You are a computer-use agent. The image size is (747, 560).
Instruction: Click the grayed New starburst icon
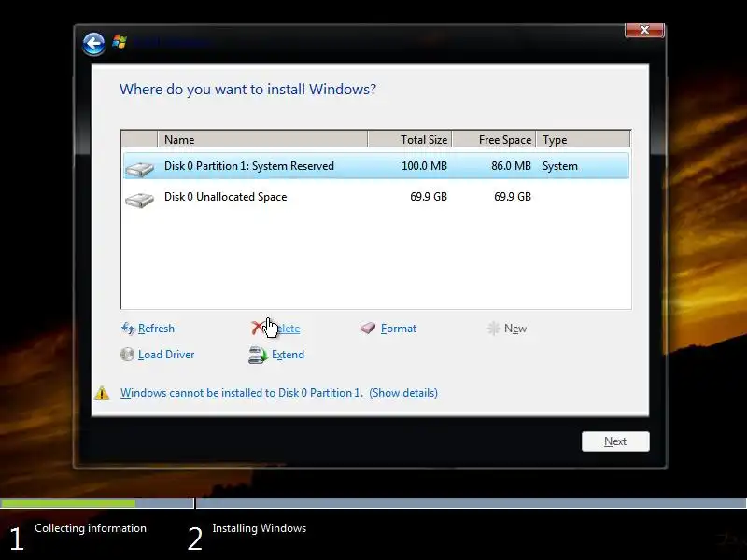pos(494,329)
